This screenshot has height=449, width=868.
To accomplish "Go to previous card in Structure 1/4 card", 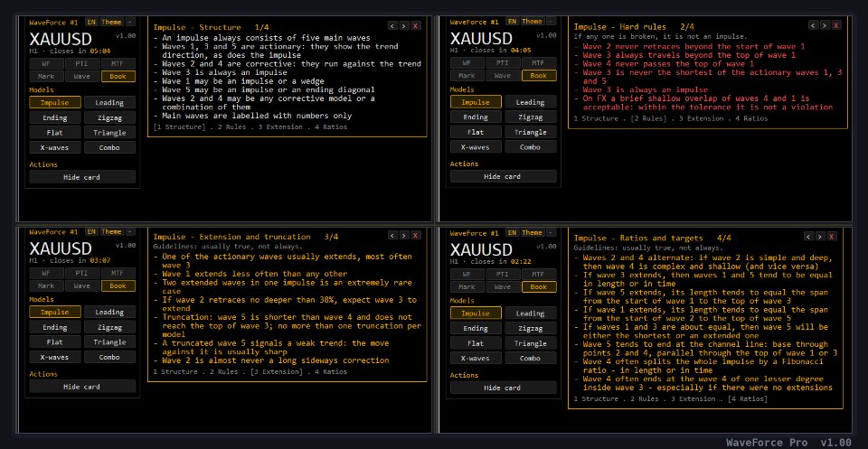I will point(392,25).
